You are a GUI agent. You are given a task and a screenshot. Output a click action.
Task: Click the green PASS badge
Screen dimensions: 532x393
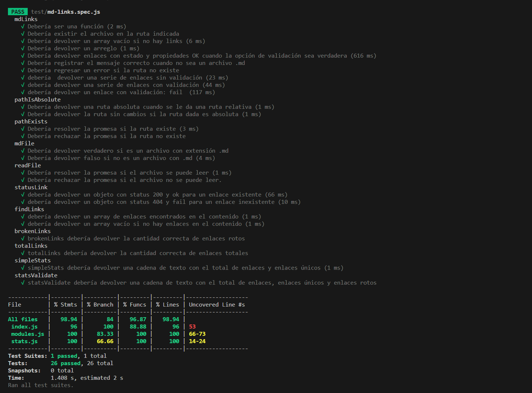tap(18, 12)
